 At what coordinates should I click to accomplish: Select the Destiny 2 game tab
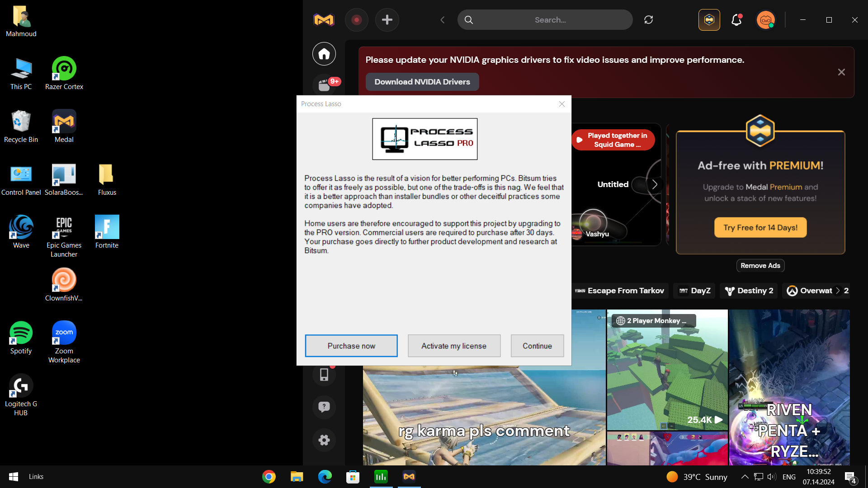click(x=749, y=291)
